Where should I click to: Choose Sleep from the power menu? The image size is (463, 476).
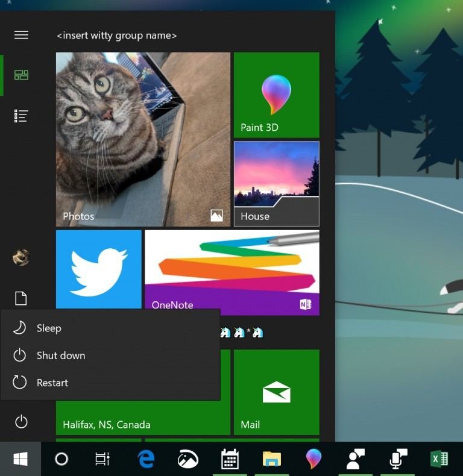48,328
